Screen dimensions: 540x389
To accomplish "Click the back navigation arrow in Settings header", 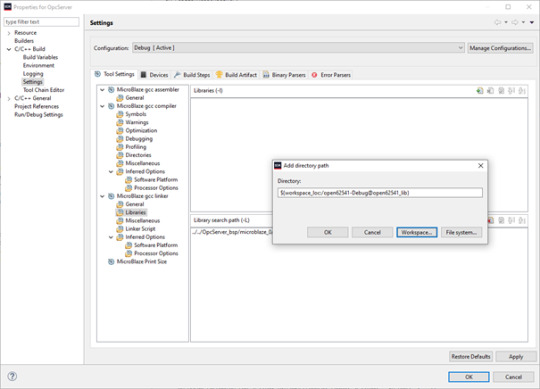I will point(498,22).
